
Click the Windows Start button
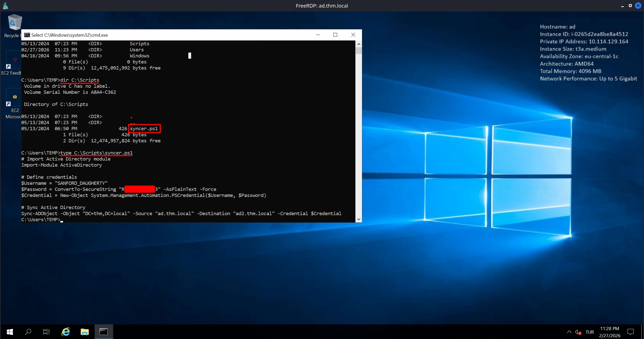[x=10, y=332]
